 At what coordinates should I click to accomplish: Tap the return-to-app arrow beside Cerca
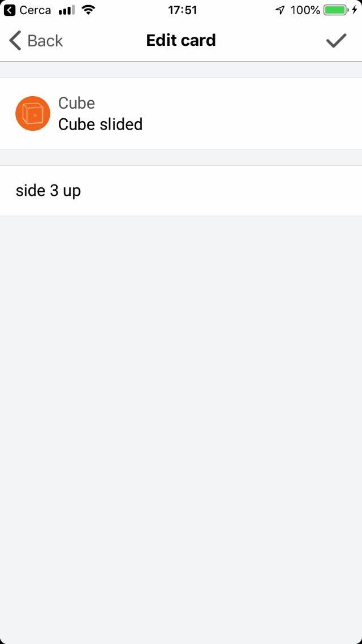10,10
